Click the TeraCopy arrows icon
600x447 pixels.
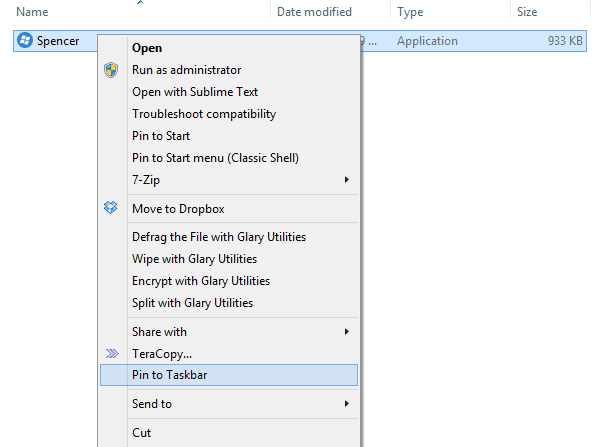pyautogui.click(x=112, y=353)
